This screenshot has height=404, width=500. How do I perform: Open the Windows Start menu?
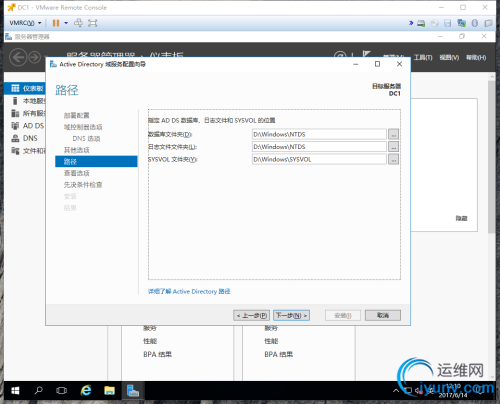pos(15,390)
